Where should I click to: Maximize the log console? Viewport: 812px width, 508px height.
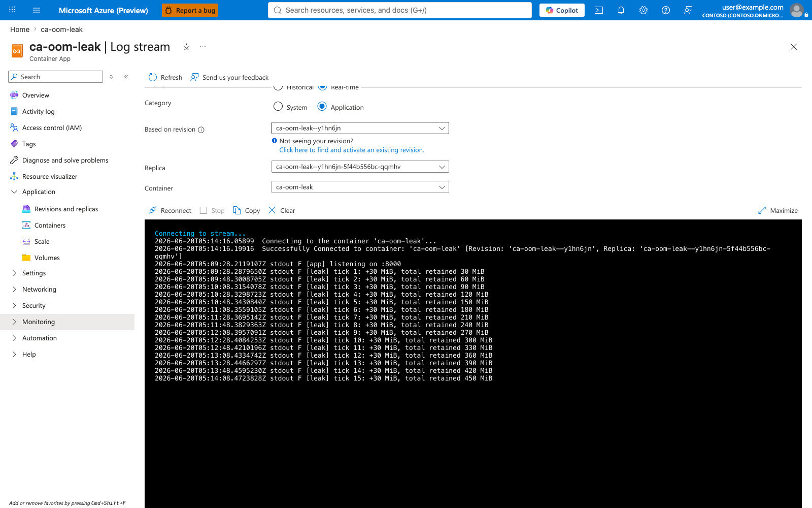pos(778,210)
